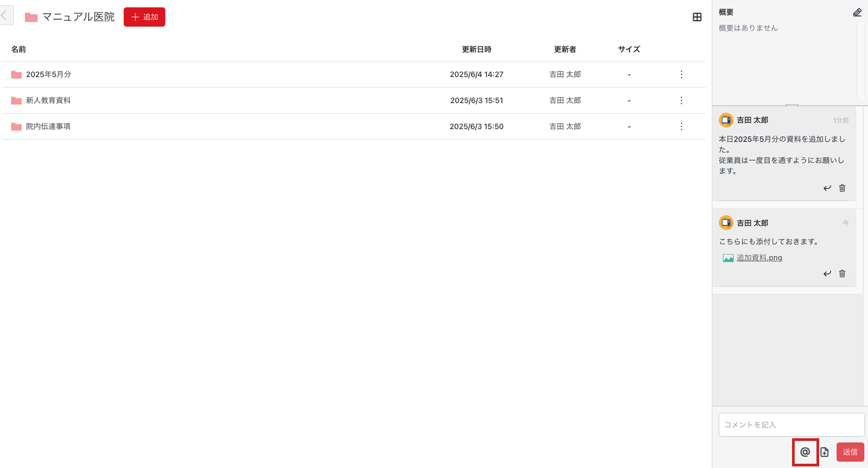Click the image icon beside 追加資料.png
The height and width of the screenshot is (468, 868).
(728, 258)
